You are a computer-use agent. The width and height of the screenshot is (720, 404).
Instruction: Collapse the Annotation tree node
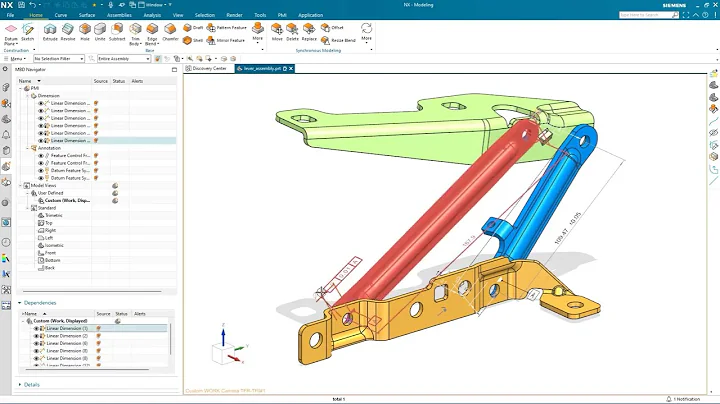point(28,148)
